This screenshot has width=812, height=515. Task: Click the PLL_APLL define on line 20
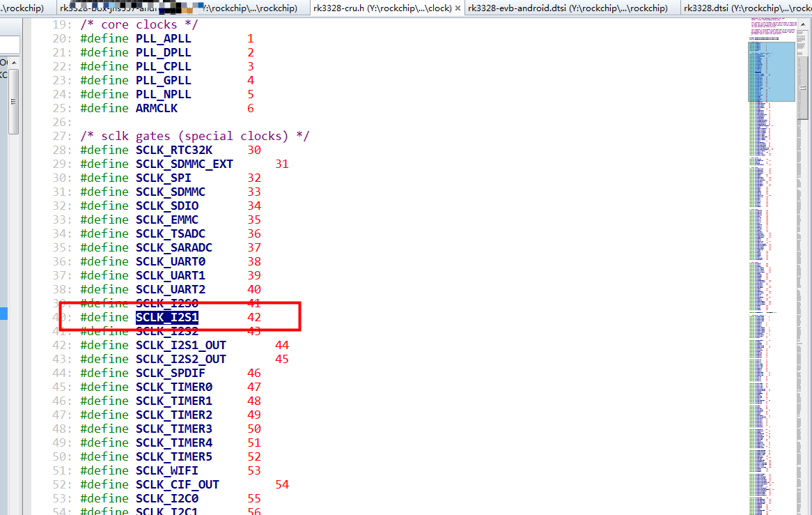point(164,38)
